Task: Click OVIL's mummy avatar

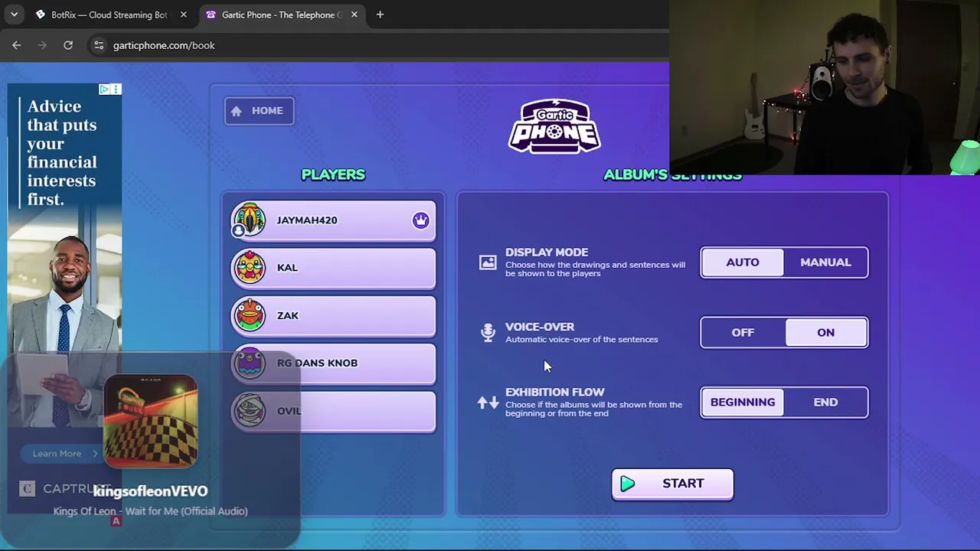Action: [x=250, y=410]
